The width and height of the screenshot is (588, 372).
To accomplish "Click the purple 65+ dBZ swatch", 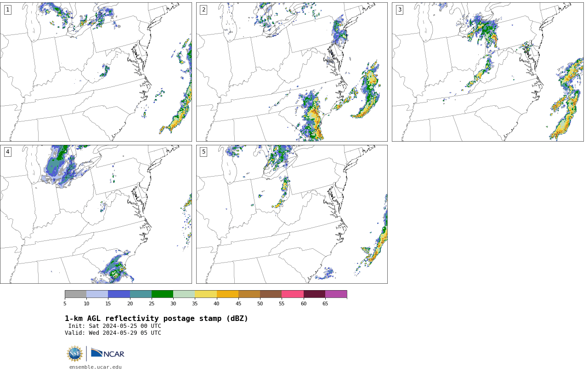I will (x=336, y=294).
